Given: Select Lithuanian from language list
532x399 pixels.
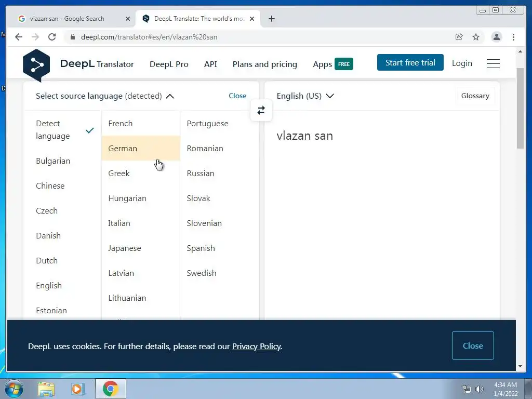Looking at the screenshot, I should tap(141, 298).
